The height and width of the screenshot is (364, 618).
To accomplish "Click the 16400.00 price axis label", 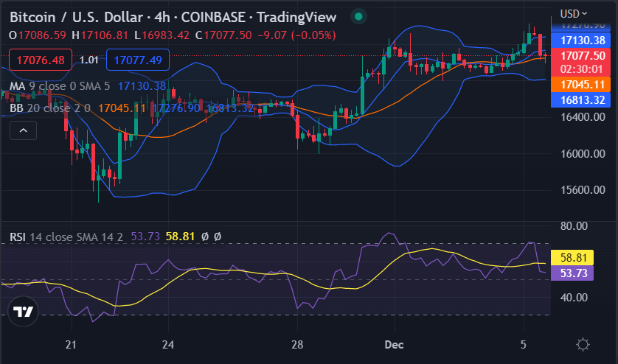I will coord(583,117).
